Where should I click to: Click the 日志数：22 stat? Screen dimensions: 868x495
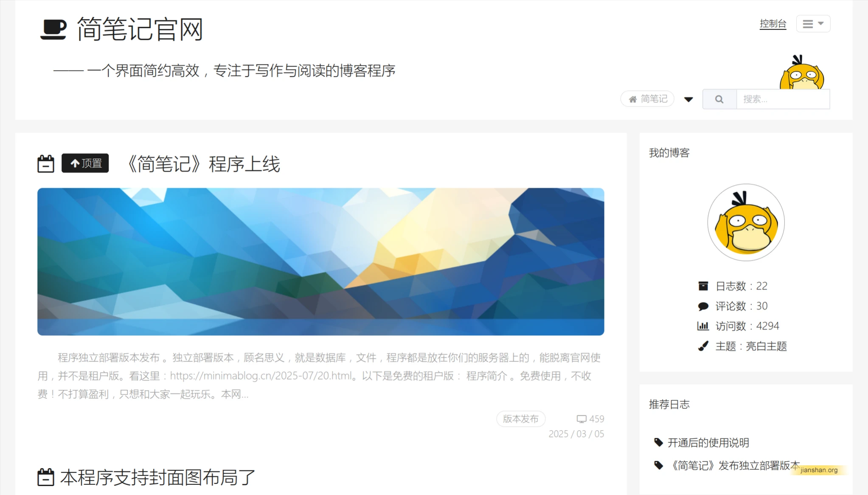coord(741,286)
